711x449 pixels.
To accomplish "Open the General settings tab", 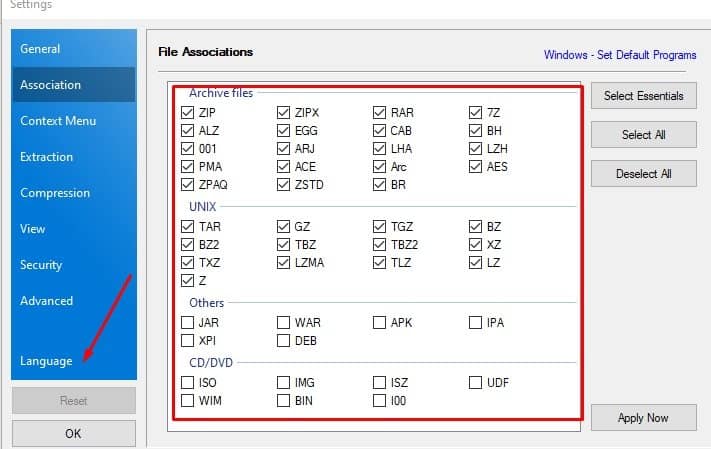I will (x=40, y=49).
